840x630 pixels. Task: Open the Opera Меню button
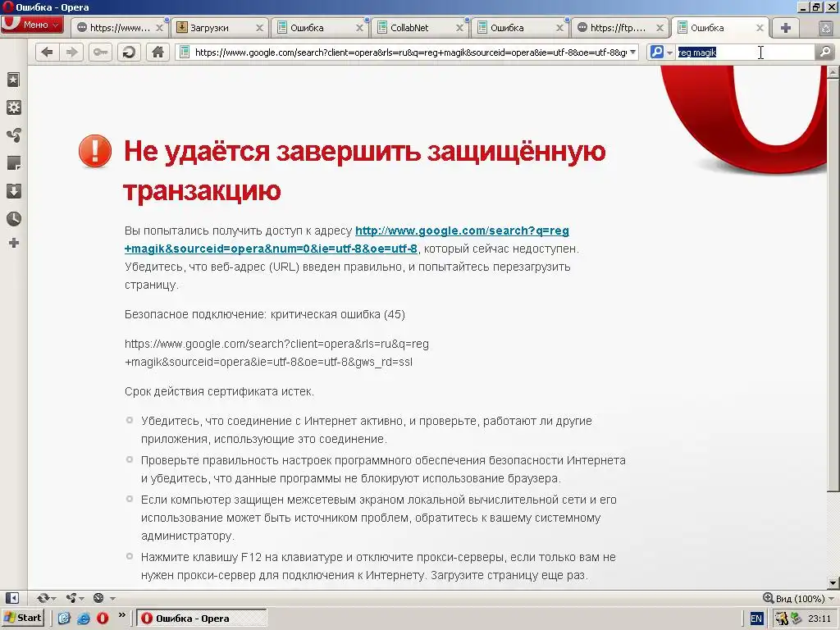(x=32, y=25)
